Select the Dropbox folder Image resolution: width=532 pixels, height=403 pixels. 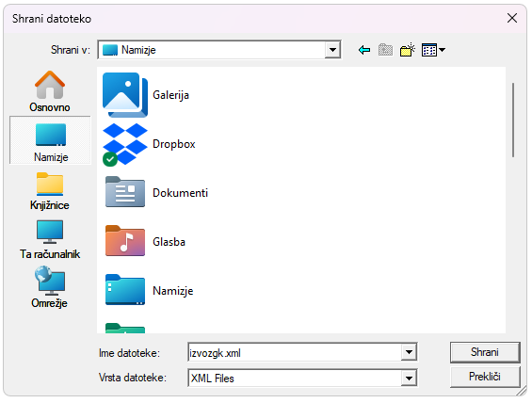click(x=150, y=144)
